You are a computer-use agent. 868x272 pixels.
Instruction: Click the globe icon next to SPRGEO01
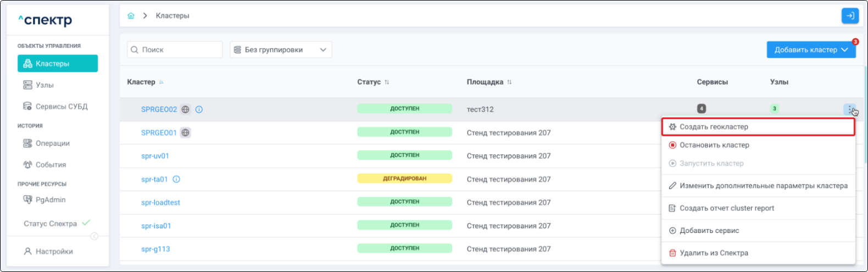click(186, 132)
